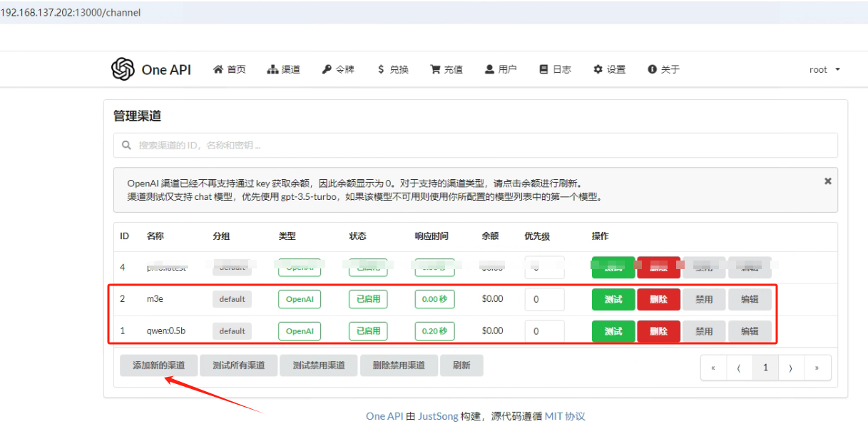Sort by the 类型 column header
Screen dimensions: 868x444
287,236
